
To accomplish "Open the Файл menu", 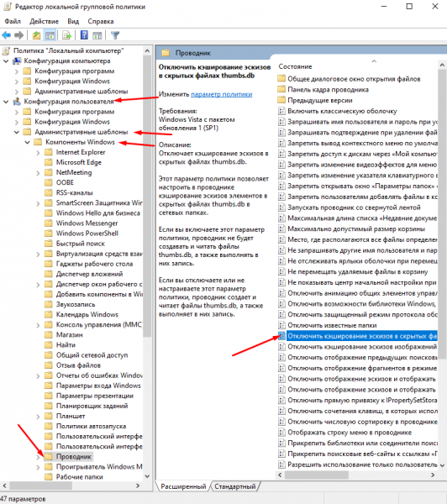I will 13,21.
